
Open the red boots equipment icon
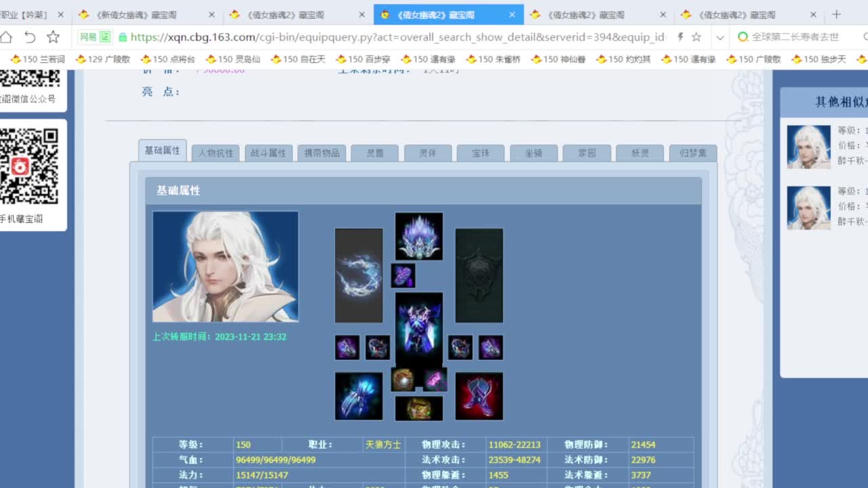point(479,394)
